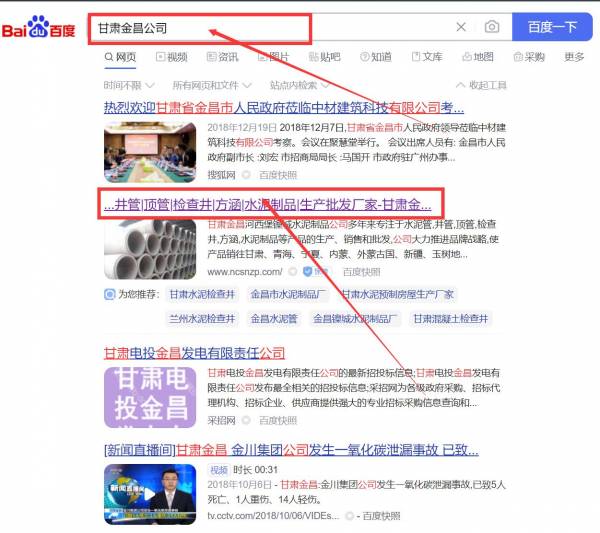Open the 地图 tab
The height and width of the screenshot is (533, 600).
pyautogui.click(x=477, y=58)
